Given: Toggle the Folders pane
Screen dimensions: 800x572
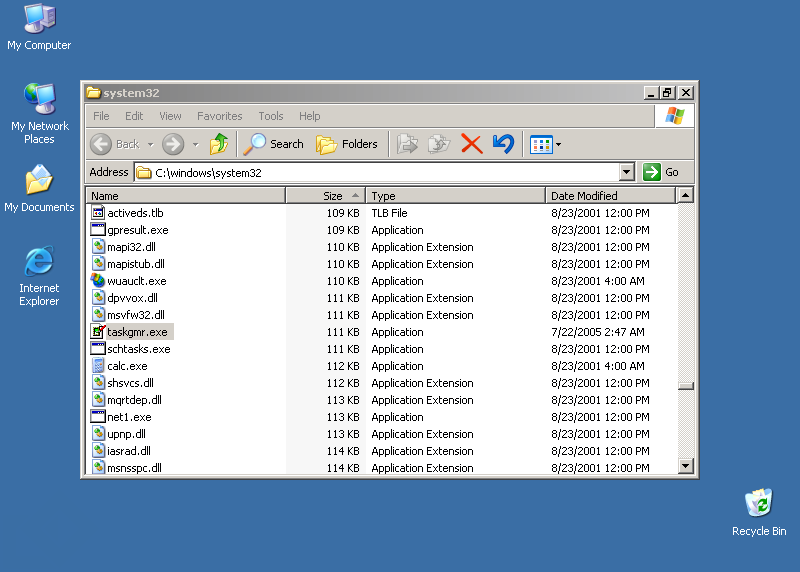Looking at the screenshot, I should coord(347,144).
